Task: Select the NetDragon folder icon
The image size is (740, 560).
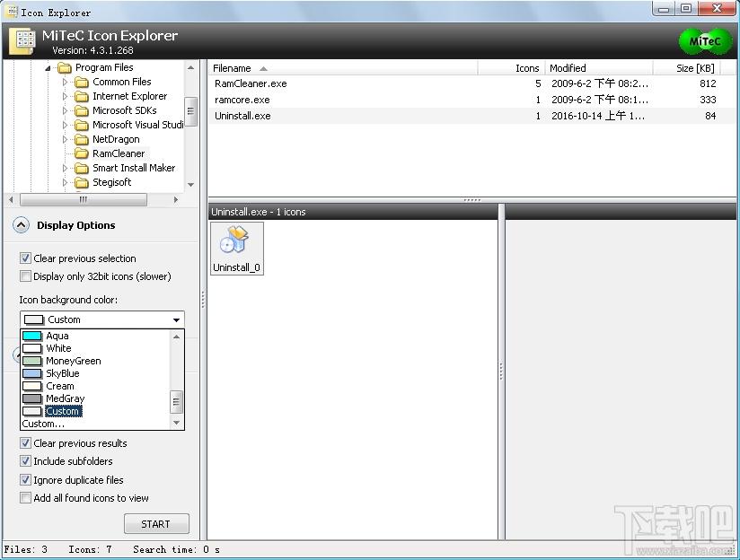Action: (x=82, y=140)
